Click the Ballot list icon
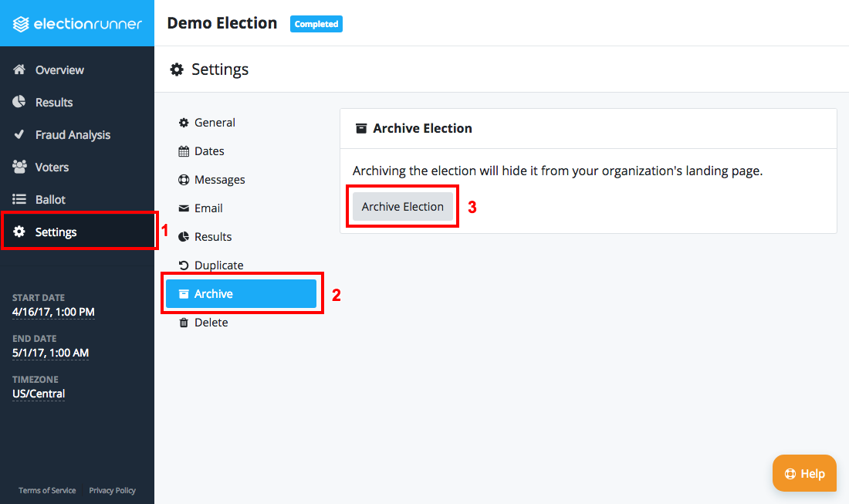Image resolution: width=849 pixels, height=504 pixels. (x=19, y=199)
